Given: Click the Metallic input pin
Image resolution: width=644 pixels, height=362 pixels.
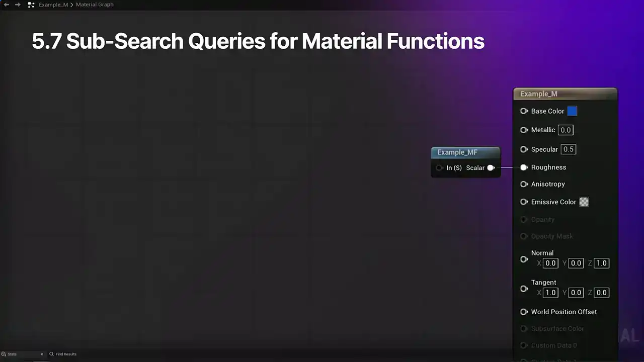Looking at the screenshot, I should pyautogui.click(x=524, y=130).
